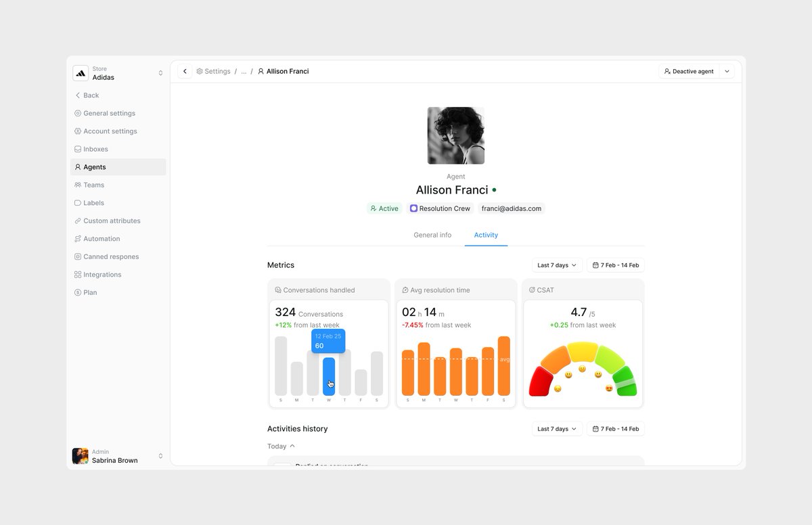Click the Deactive agent button
The height and width of the screenshot is (525, 812).
click(689, 71)
